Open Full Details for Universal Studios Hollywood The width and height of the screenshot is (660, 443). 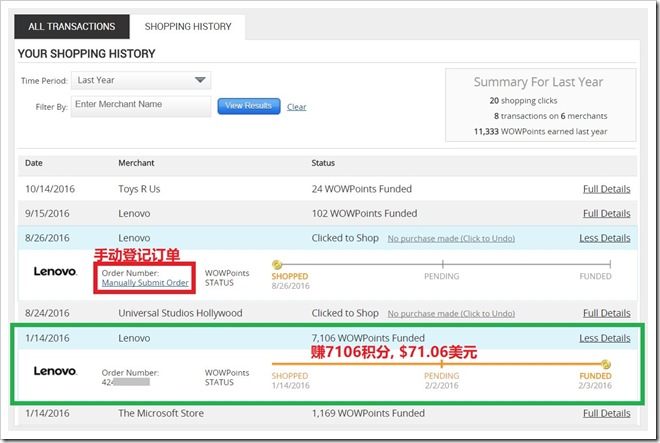pyautogui.click(x=606, y=313)
